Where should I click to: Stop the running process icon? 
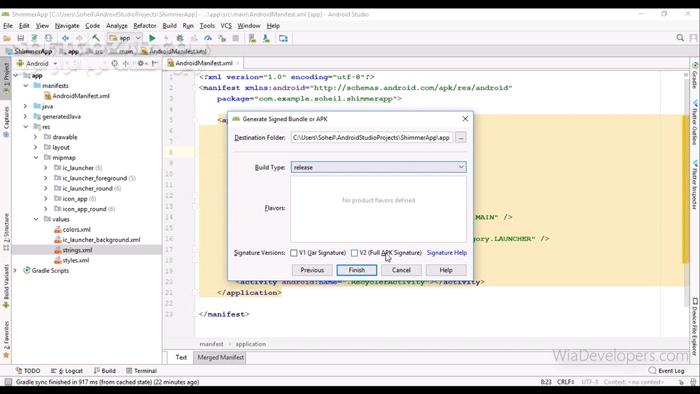click(x=236, y=38)
